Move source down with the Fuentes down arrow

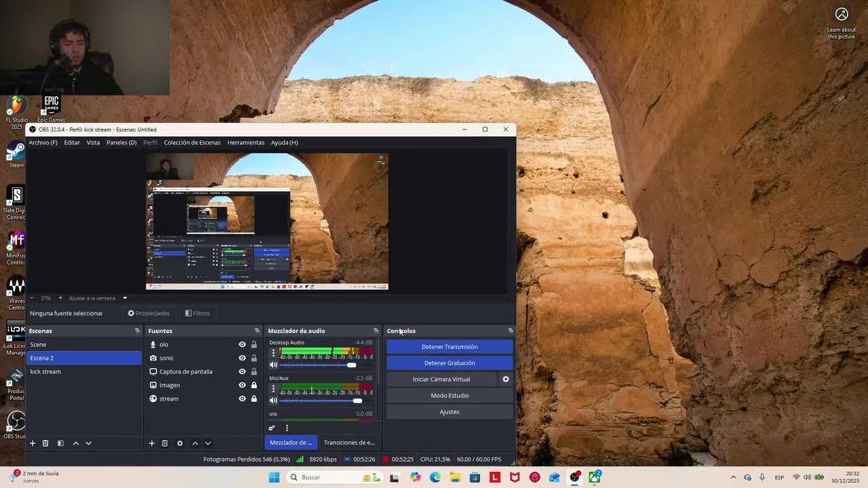coord(208,443)
